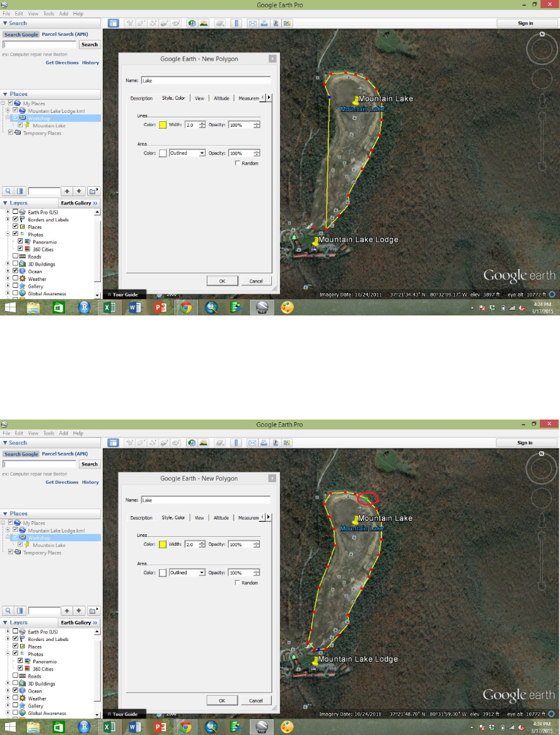The height and width of the screenshot is (735, 560).
Task: Click yellow Lines color swatch in top screenshot
Action: pyautogui.click(x=163, y=125)
